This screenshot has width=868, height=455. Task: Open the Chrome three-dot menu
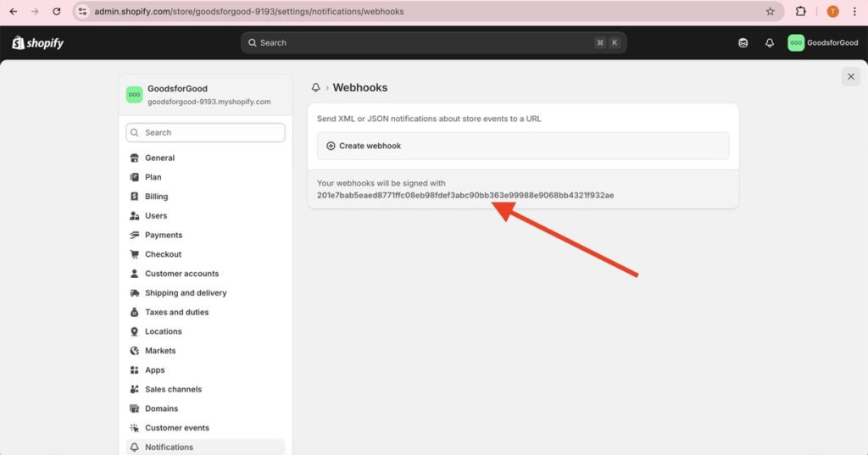click(854, 12)
